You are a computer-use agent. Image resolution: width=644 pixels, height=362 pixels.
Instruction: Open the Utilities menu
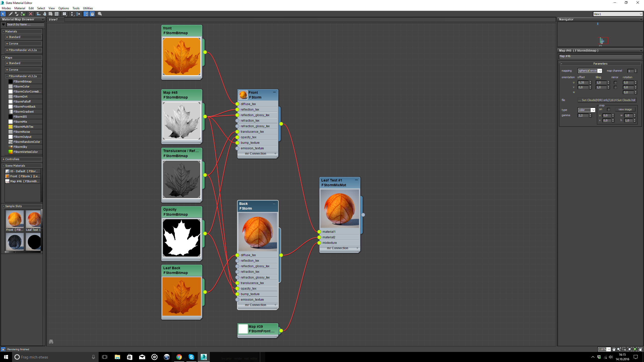(88, 8)
